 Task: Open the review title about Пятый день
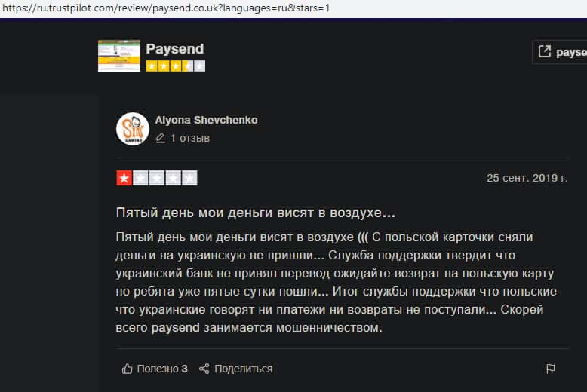coord(256,212)
